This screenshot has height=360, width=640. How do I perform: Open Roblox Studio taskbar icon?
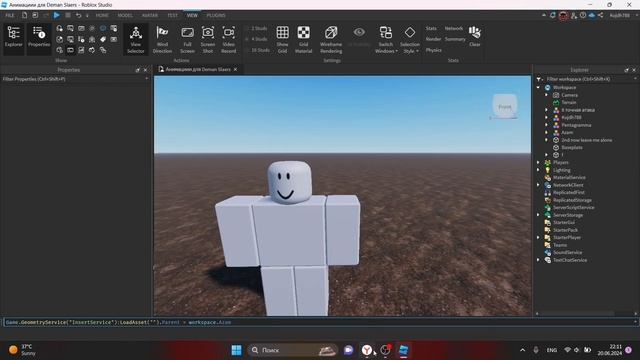click(404, 350)
